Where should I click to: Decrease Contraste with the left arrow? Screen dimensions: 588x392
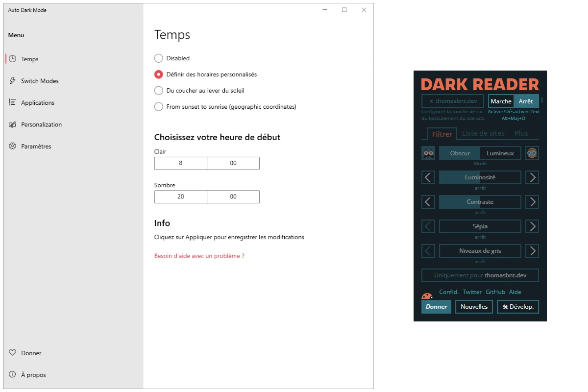click(x=428, y=202)
